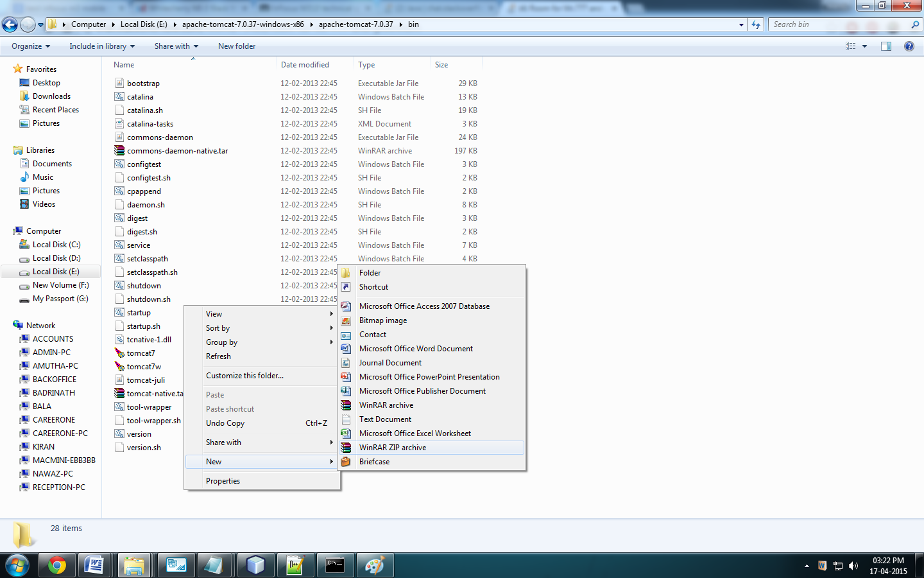This screenshot has width=924, height=578.
Task: Open the Include in library dropdown
Action: [x=102, y=46]
